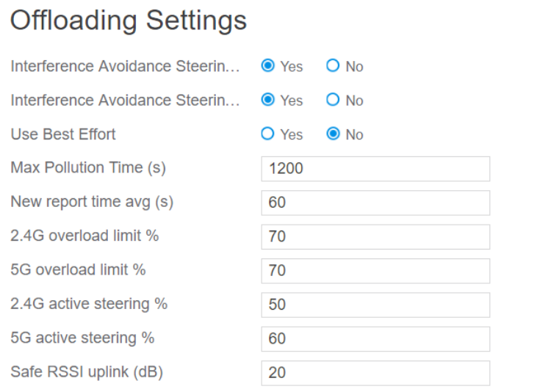The height and width of the screenshot is (392, 540).
Task: Focus the New report time avg field
Action: pyautogui.click(x=375, y=203)
